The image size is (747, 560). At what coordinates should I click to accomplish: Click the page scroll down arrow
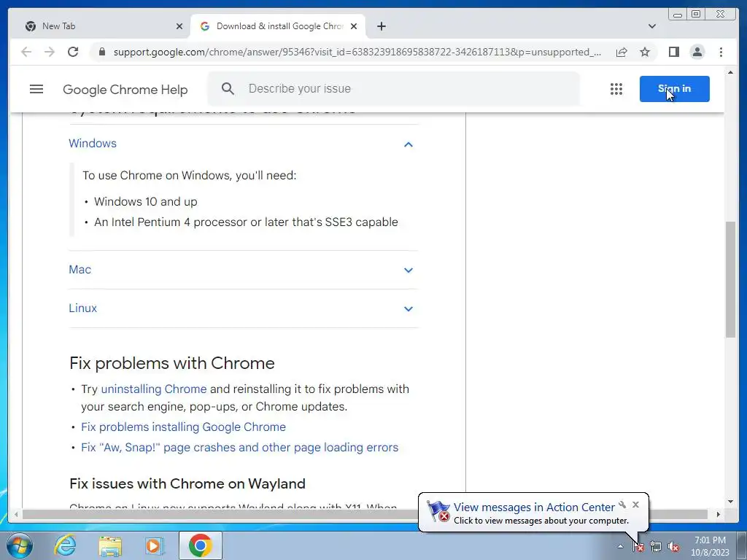click(x=731, y=502)
